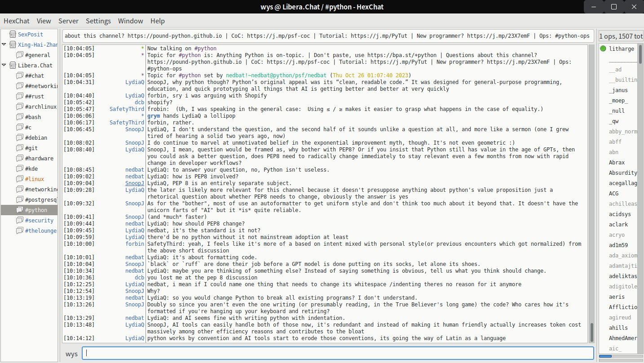Select user Abrax in the user list
Viewport: 644px width, 363px height.
(x=617, y=162)
